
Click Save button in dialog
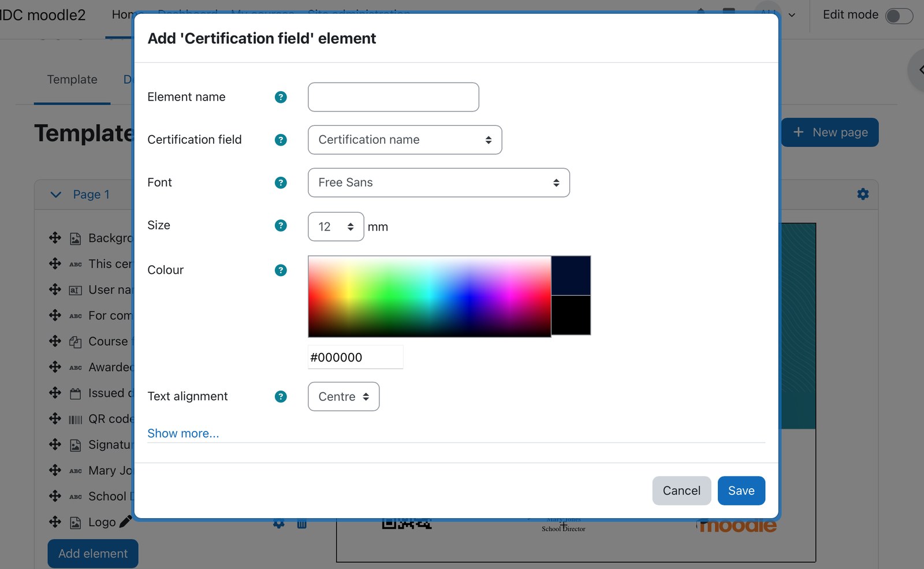pyautogui.click(x=742, y=490)
